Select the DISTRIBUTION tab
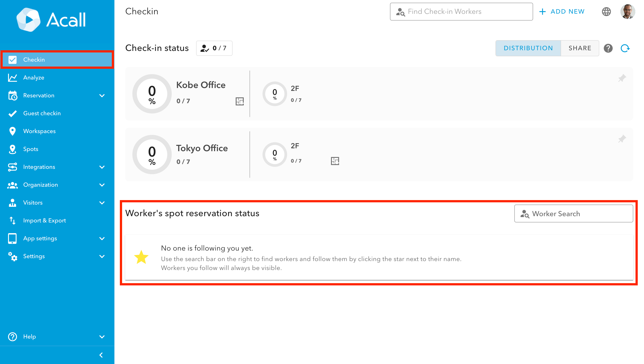The height and width of the screenshot is (364, 644). [528, 48]
